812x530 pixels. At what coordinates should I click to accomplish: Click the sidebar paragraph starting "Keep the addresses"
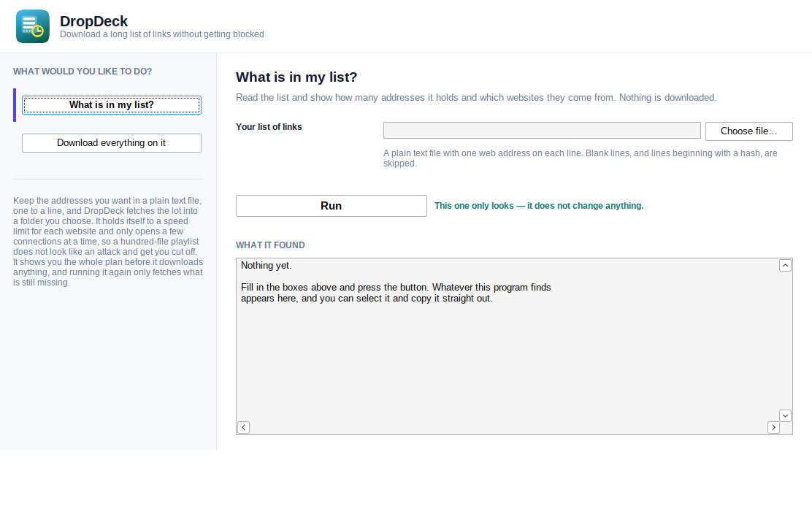tap(108, 242)
